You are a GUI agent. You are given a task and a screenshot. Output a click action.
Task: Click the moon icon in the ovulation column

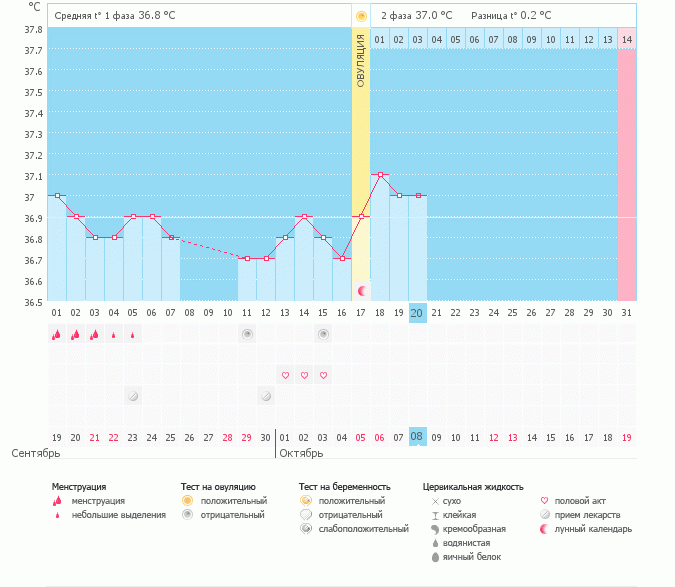tap(361, 290)
